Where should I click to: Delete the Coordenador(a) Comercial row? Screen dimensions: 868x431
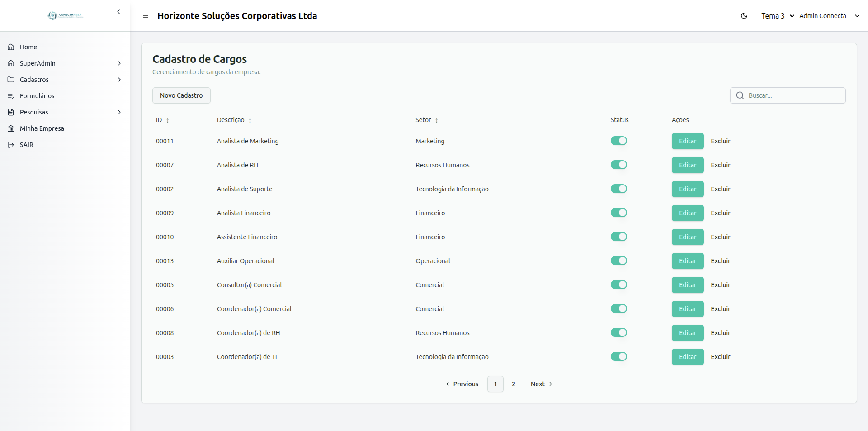pos(721,309)
